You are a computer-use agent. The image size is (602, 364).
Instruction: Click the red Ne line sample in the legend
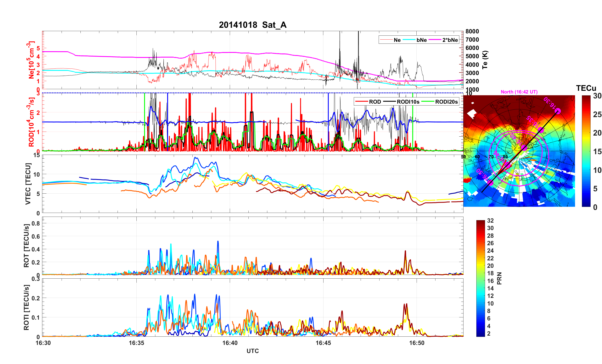(386, 40)
